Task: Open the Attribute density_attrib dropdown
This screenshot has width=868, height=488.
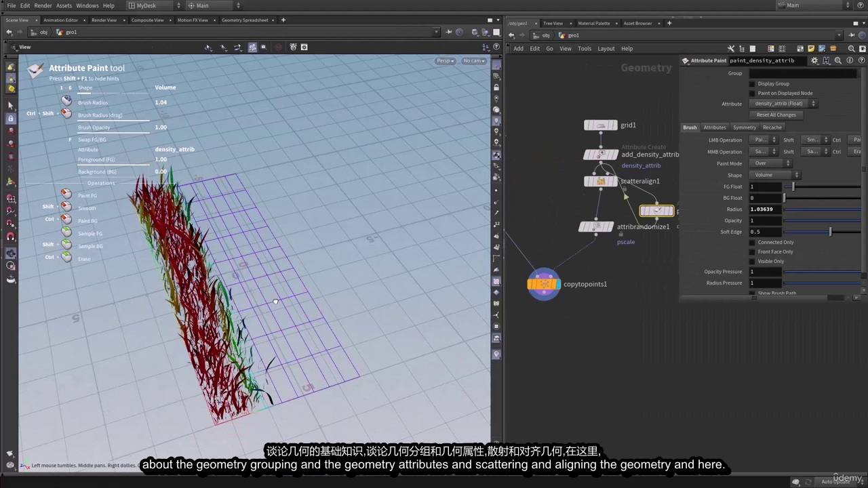Action: point(783,104)
